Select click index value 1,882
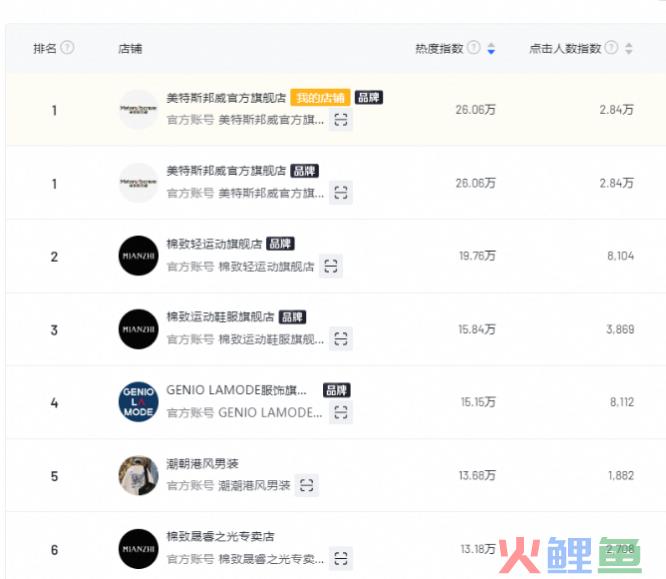Viewport: 666px width, 579px height. coord(621,475)
